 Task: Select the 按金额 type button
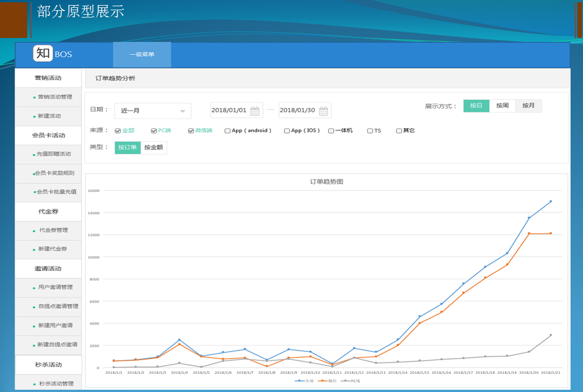pyautogui.click(x=154, y=147)
